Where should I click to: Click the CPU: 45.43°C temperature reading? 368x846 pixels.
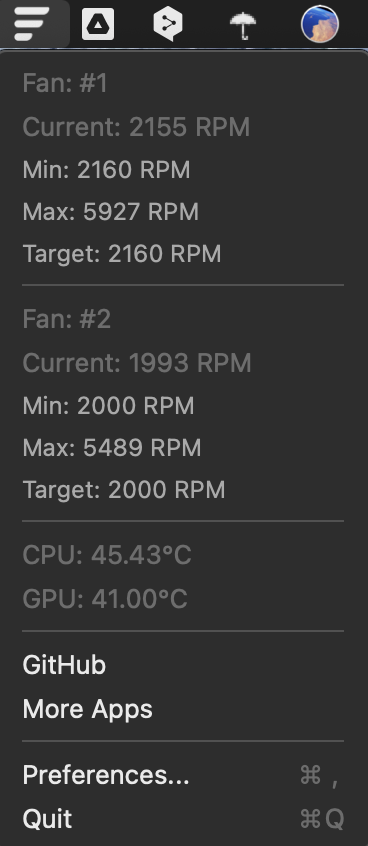107,555
